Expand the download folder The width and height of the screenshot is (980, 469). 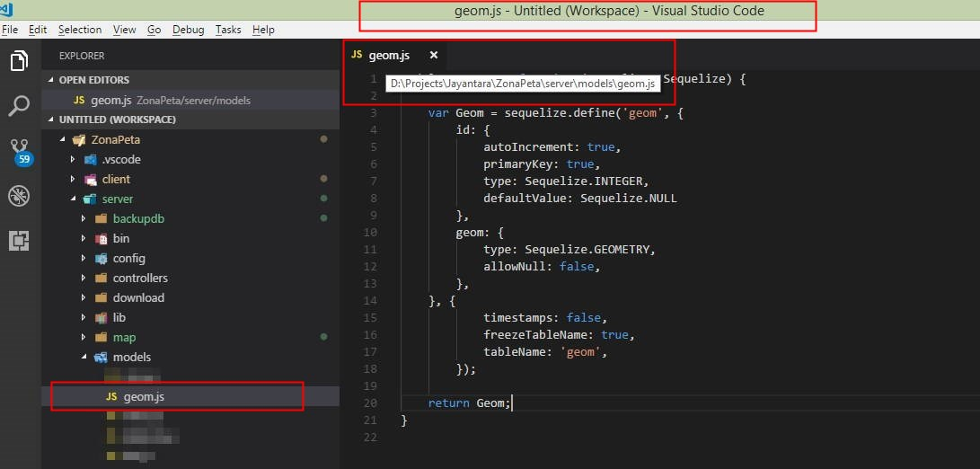[x=84, y=298]
